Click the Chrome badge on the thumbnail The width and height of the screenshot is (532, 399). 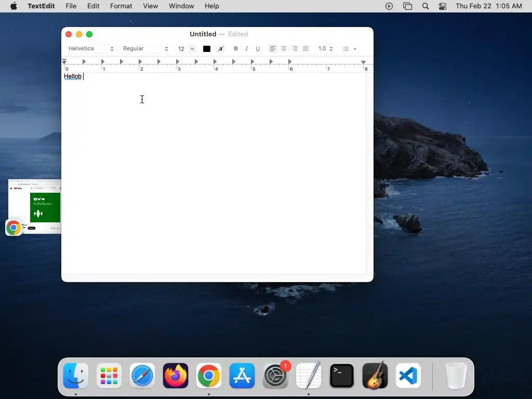pos(13,228)
